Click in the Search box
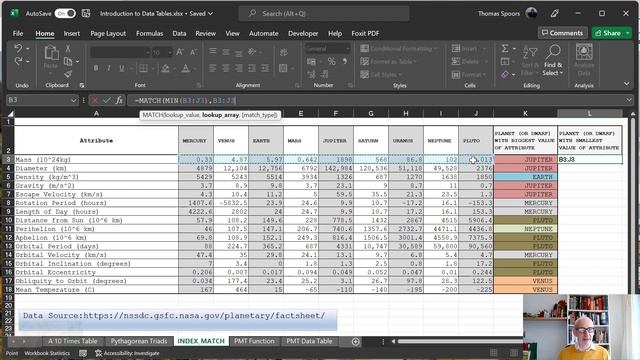 pyautogui.click(x=324, y=13)
